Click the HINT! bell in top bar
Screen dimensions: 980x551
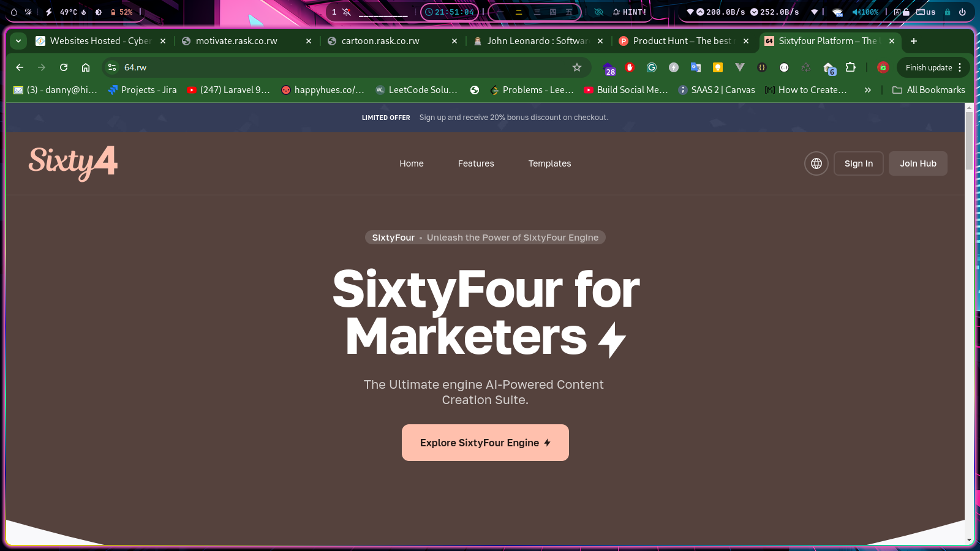pos(630,12)
